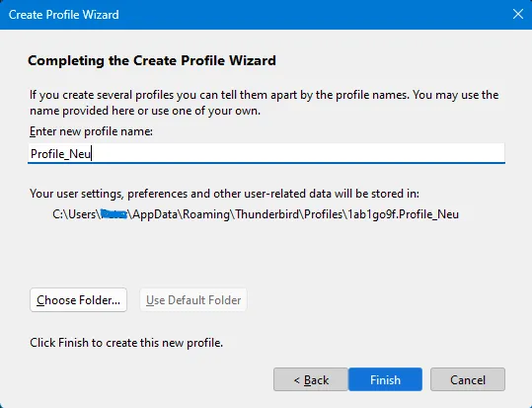532x408 pixels.
Task: Click 'Profiles' segment of the storage path
Action: point(324,214)
